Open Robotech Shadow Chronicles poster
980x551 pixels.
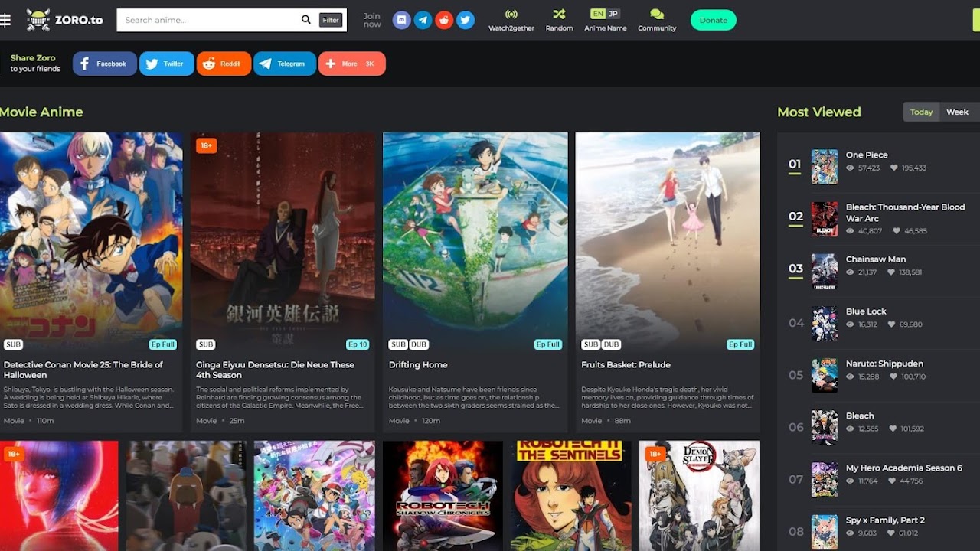[443, 496]
